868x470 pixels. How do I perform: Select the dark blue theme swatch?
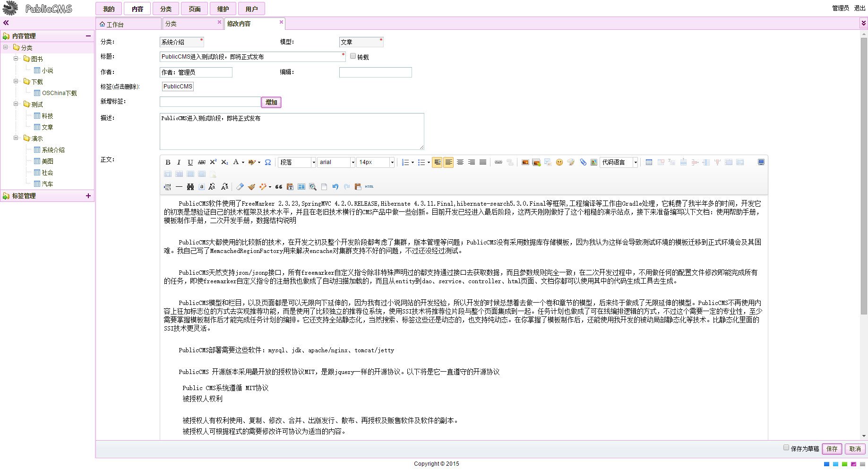[x=826, y=464]
